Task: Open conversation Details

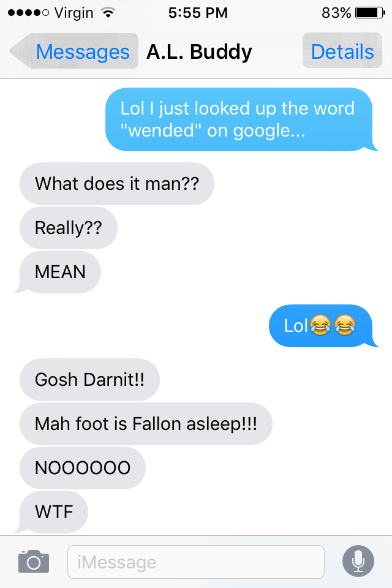Action: (342, 51)
